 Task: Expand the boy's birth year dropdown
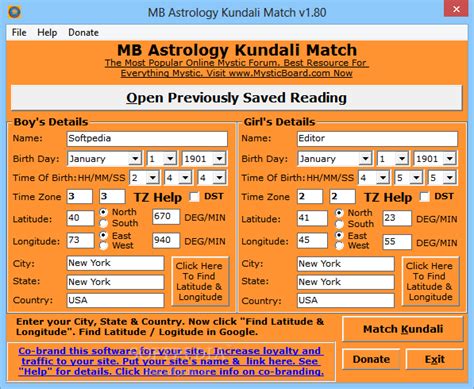pyautogui.click(x=220, y=159)
